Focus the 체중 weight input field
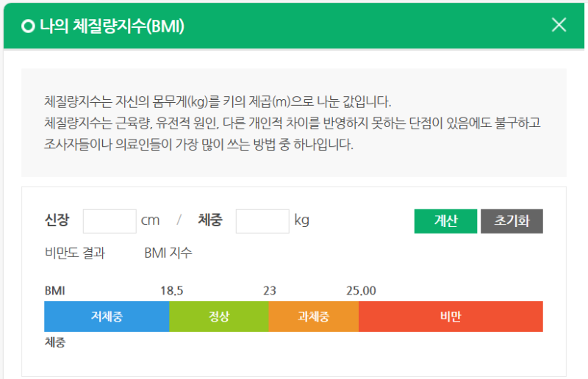This screenshot has width=588, height=379. (x=262, y=221)
